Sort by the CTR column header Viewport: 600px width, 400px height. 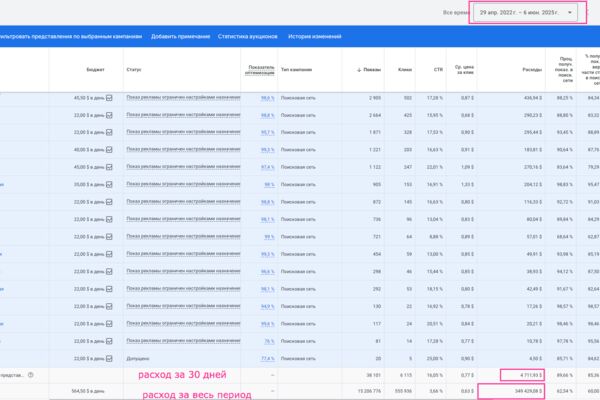pos(438,70)
